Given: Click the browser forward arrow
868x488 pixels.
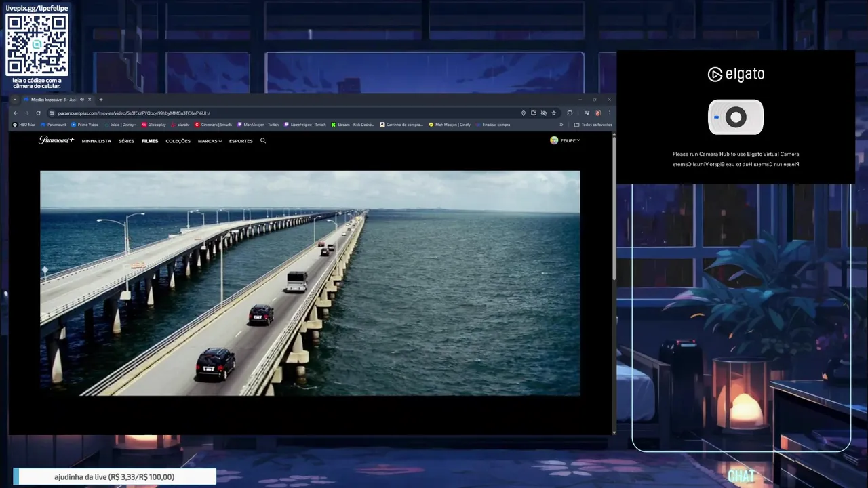Looking at the screenshot, I should point(26,113).
